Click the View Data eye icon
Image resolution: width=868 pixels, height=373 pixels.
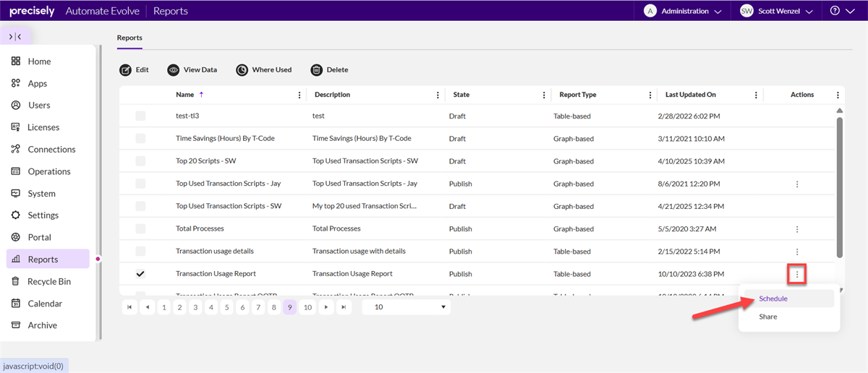[x=174, y=70]
